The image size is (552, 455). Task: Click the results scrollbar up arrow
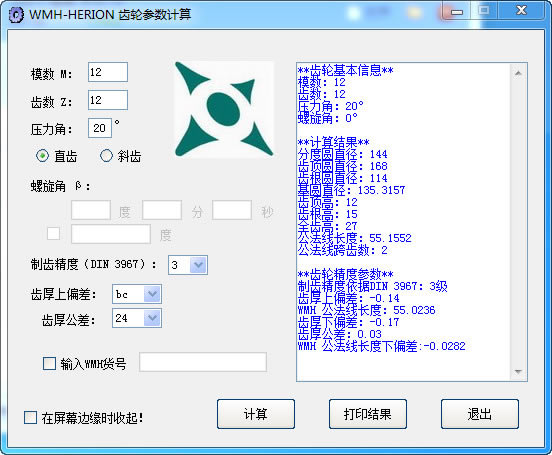click(518, 73)
